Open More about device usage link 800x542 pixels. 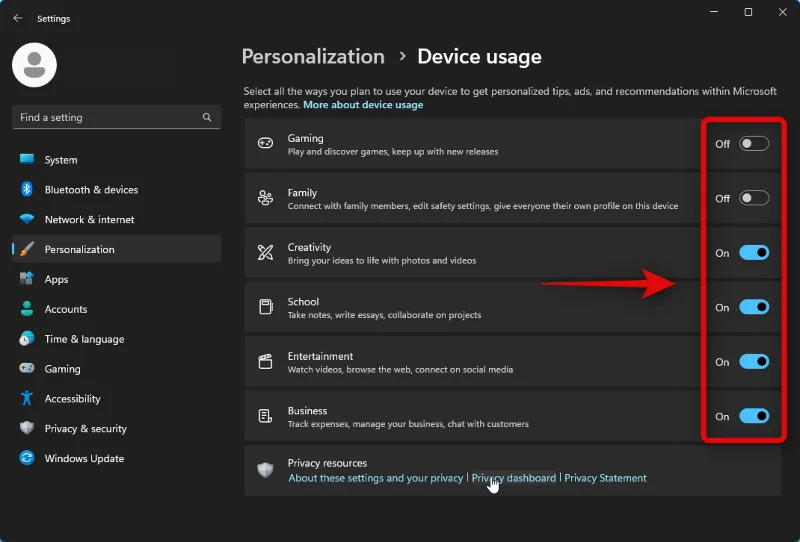pos(363,105)
